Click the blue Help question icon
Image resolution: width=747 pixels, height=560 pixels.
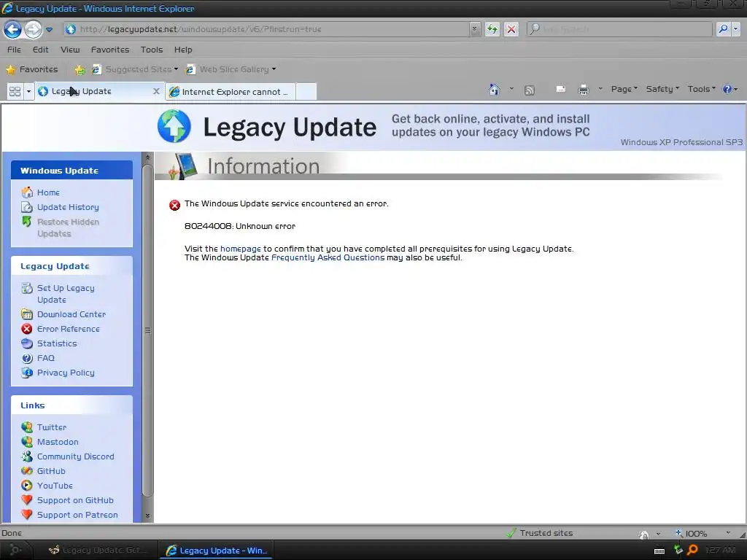click(x=727, y=89)
